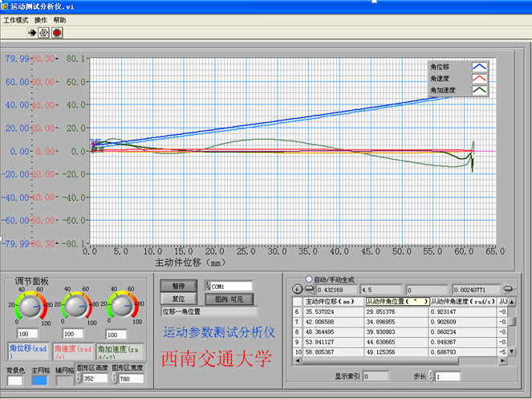532x399 pixels.
Task: Click the table's vertical scrollbar thumb
Action: (x=514, y=321)
